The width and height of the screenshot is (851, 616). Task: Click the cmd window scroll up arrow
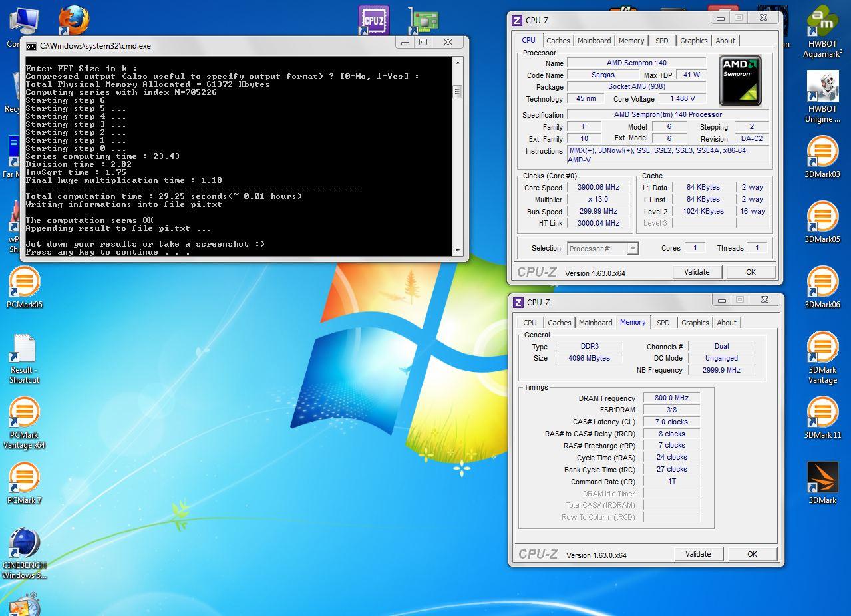[458, 63]
